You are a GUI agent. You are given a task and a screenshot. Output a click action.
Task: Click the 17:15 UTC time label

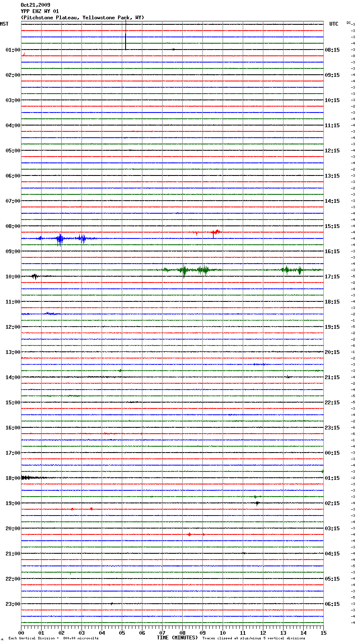(x=332, y=276)
